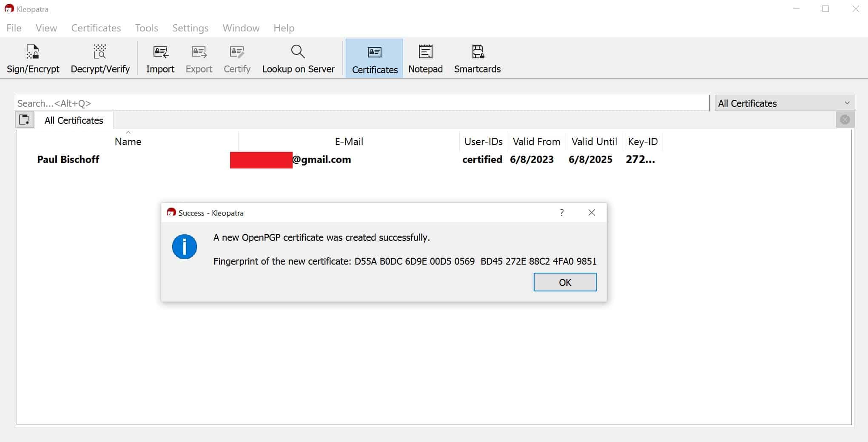Click the new tab icon beside All Certificates

click(25, 120)
